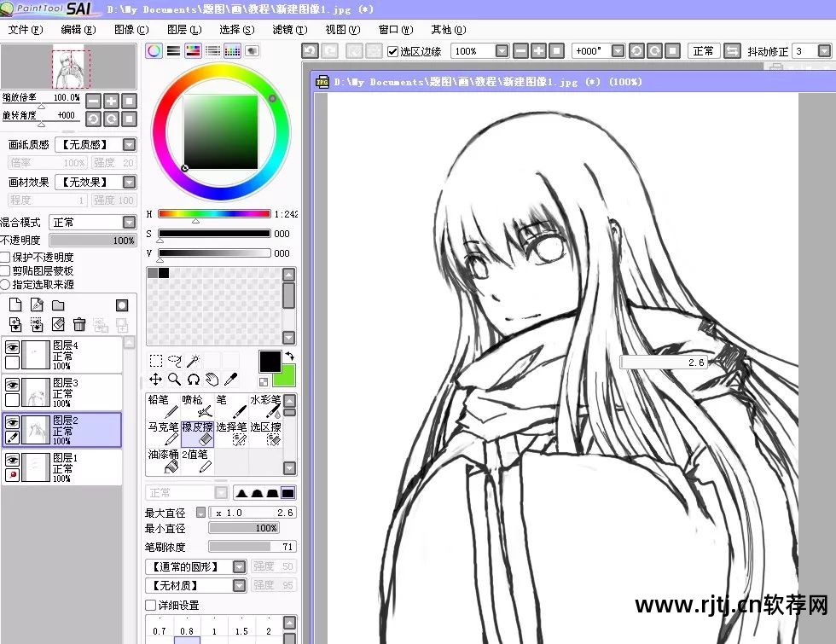Click the 正常 button in top toolbar

tap(703, 50)
